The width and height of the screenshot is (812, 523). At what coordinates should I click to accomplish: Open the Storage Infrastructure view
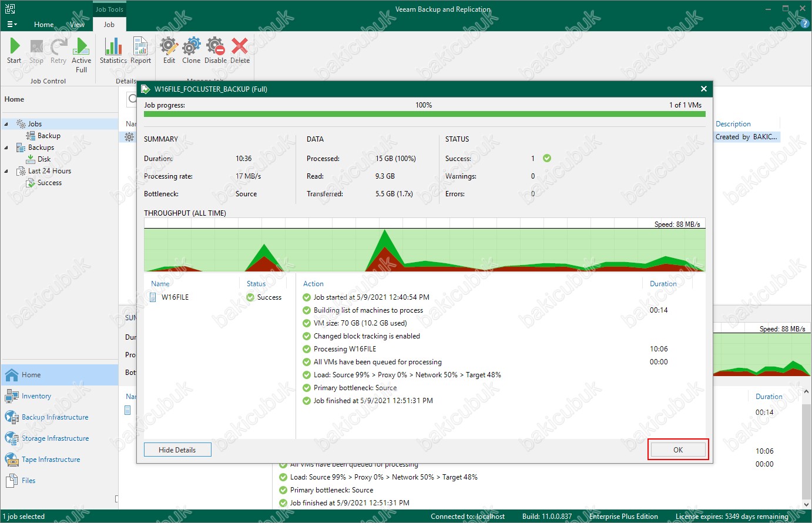(60, 438)
